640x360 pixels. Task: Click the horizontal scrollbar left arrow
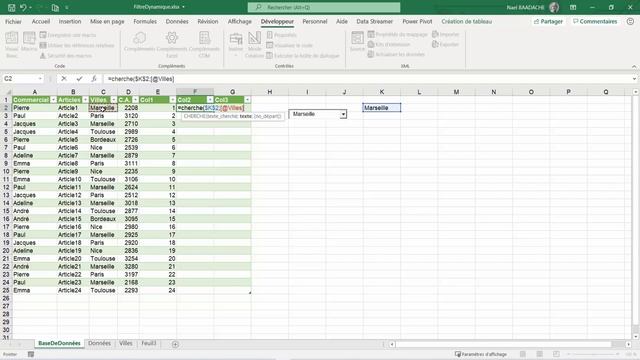point(392,344)
